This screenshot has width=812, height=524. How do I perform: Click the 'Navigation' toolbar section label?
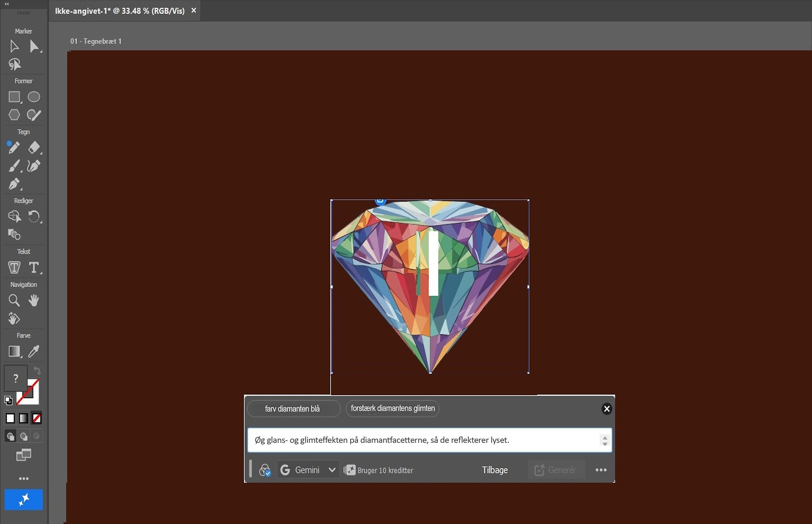tap(24, 285)
